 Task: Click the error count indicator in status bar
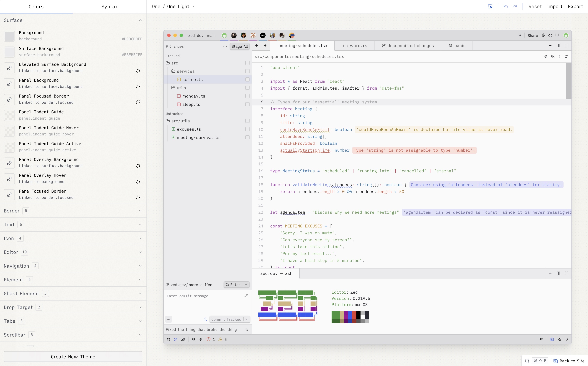tap(210, 339)
